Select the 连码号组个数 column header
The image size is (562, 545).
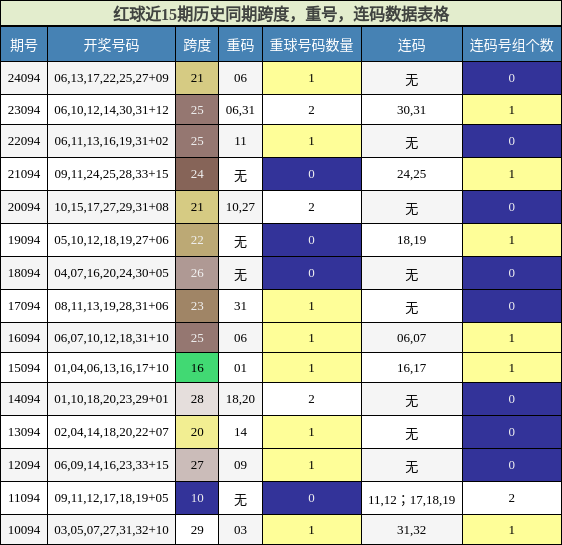pyautogui.click(x=511, y=44)
